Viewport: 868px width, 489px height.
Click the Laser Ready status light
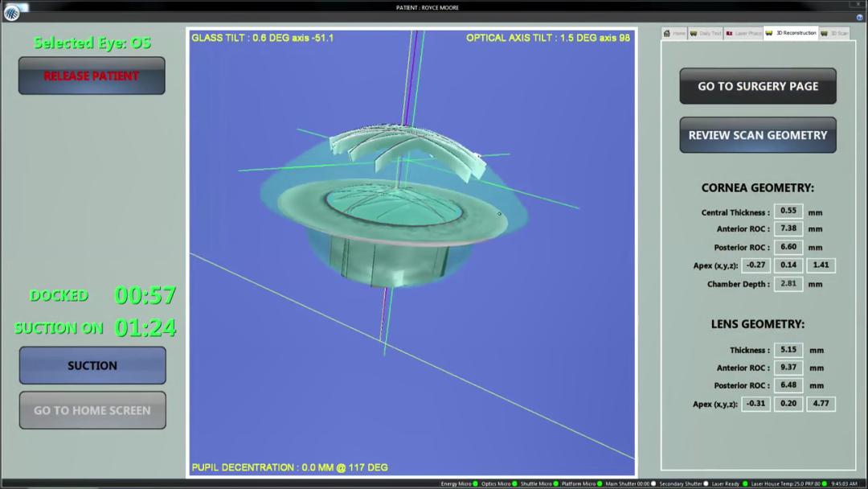(745, 483)
